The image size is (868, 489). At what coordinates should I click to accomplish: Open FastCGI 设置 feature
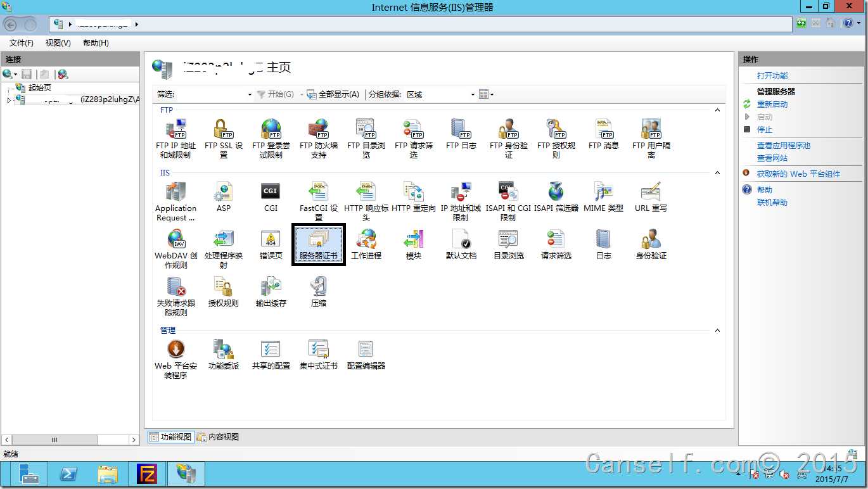click(x=319, y=201)
